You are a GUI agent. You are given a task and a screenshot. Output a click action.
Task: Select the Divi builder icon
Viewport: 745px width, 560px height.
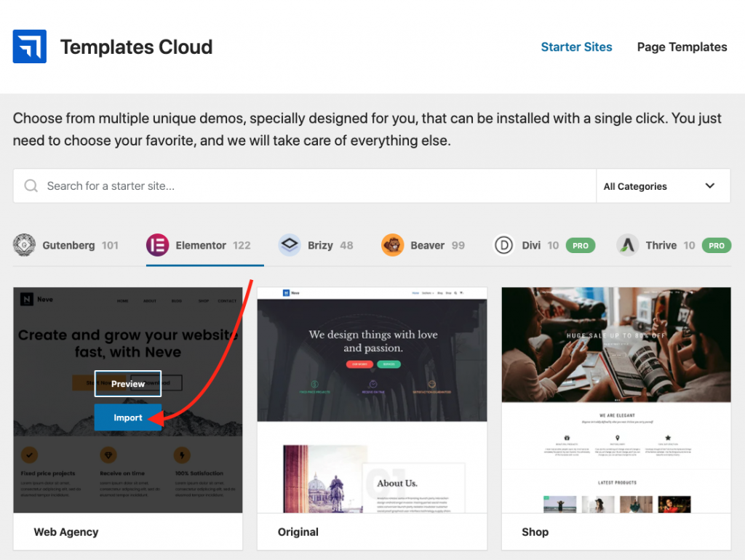[503, 245]
